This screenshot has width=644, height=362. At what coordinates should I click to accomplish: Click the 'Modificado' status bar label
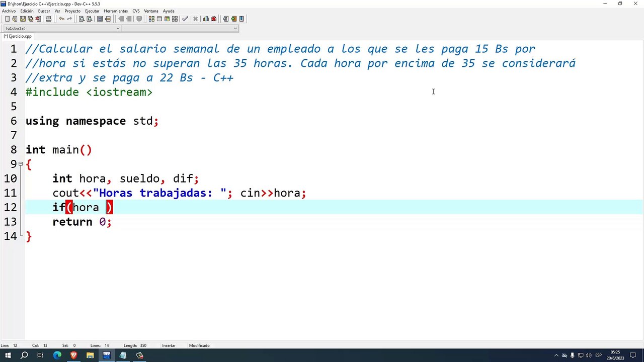(x=199, y=345)
